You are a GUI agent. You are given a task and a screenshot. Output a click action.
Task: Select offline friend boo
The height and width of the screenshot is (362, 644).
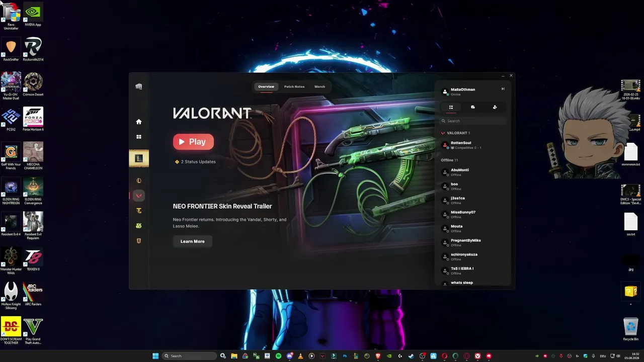coord(473,186)
